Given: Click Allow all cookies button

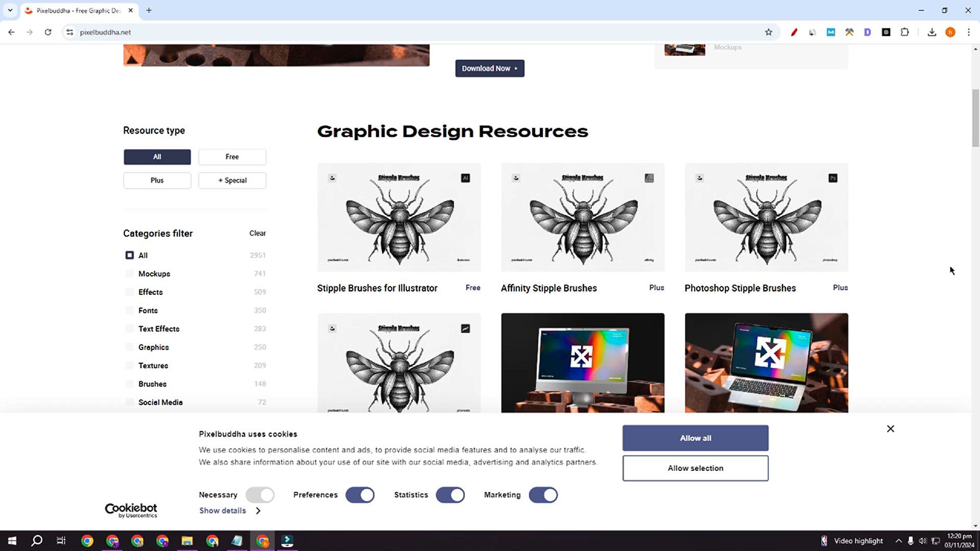Looking at the screenshot, I should click(x=695, y=438).
